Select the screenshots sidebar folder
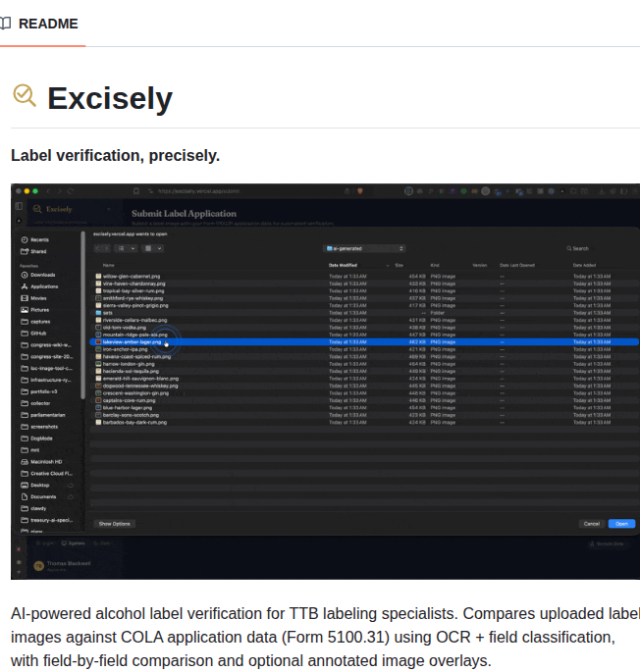640x672 pixels. (44, 427)
